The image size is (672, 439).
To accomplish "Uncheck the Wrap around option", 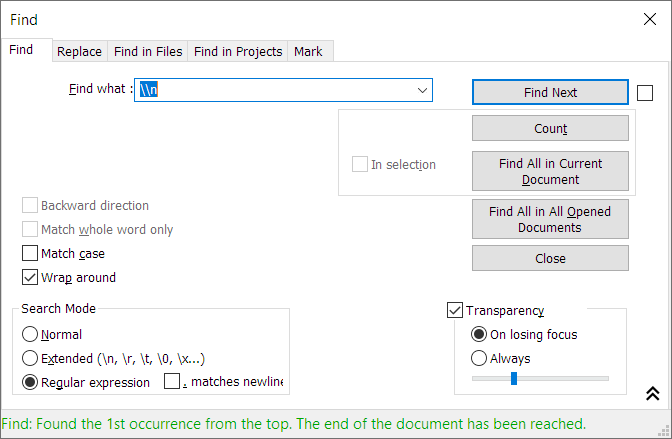I will point(30,277).
